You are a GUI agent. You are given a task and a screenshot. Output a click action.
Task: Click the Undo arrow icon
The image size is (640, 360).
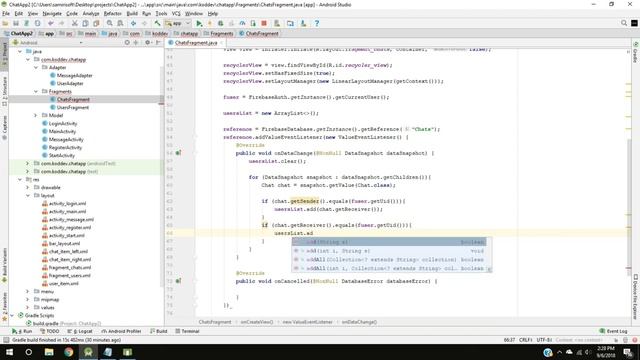point(51,23)
